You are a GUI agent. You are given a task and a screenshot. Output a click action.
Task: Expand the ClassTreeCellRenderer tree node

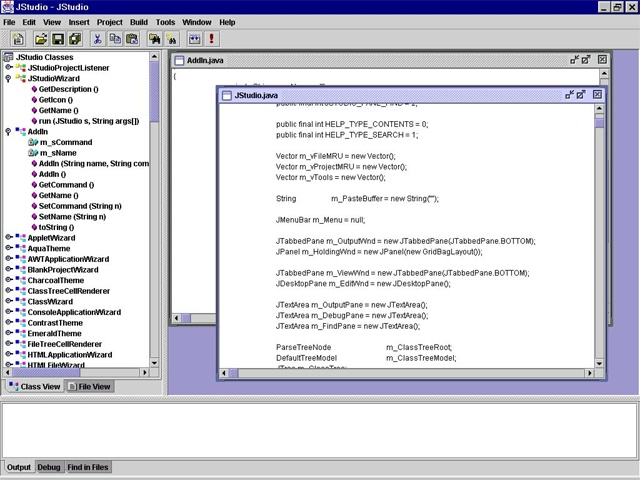(9, 290)
